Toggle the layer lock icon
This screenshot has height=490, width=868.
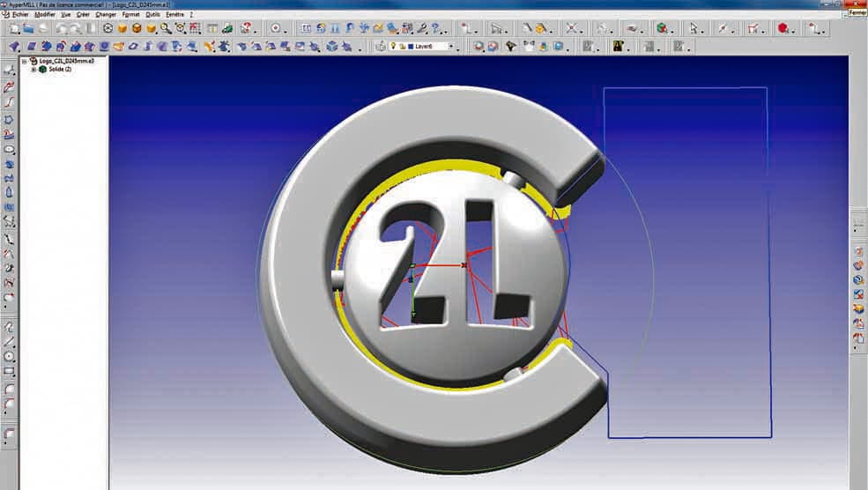[402, 46]
